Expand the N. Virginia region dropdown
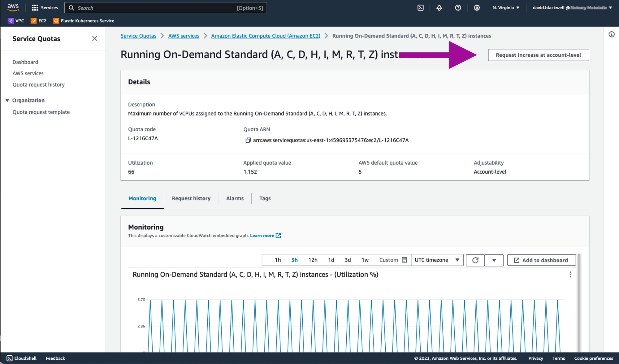Screen dimensions: 619x364 tap(506, 8)
